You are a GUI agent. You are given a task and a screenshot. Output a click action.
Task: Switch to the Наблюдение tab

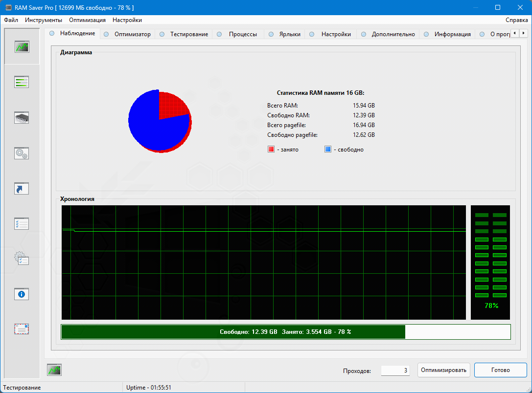[x=72, y=33]
